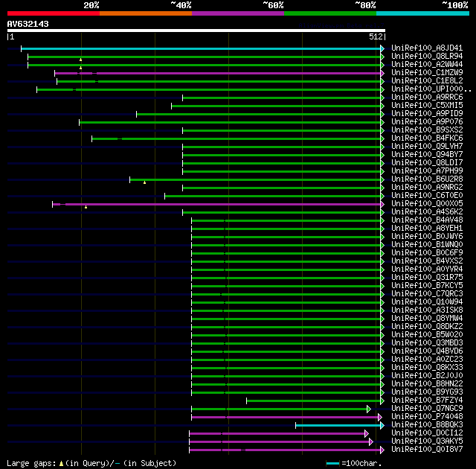This screenshot has height=469, width=476.
Task: Select UniRef100_A9RRC6 label
Action: pos(427,98)
